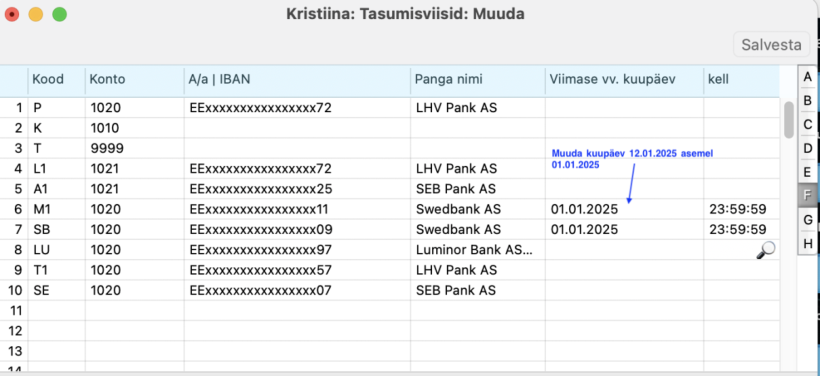This screenshot has height=376, width=820.
Task: Click the Salvesta button
Action: (771, 44)
